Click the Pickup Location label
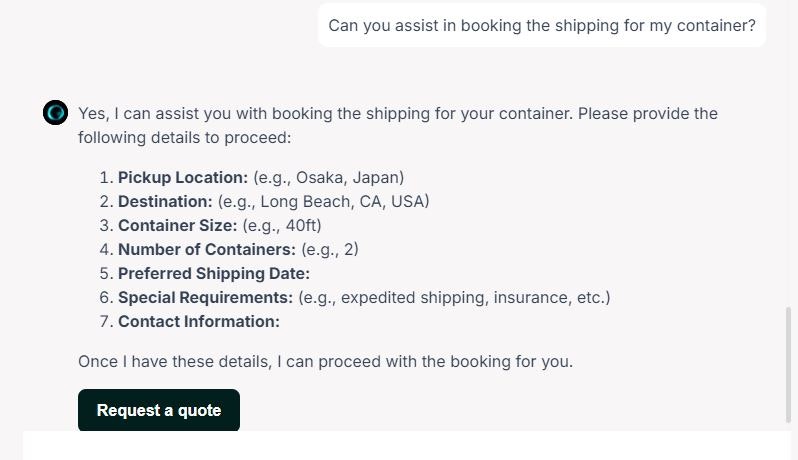Screen dimensions: 798x460 coord(183,177)
